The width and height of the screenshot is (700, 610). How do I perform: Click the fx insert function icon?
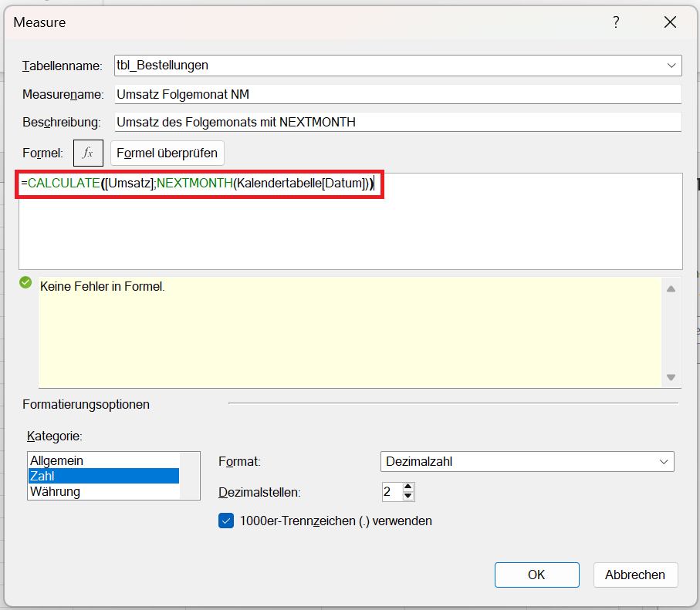click(88, 153)
